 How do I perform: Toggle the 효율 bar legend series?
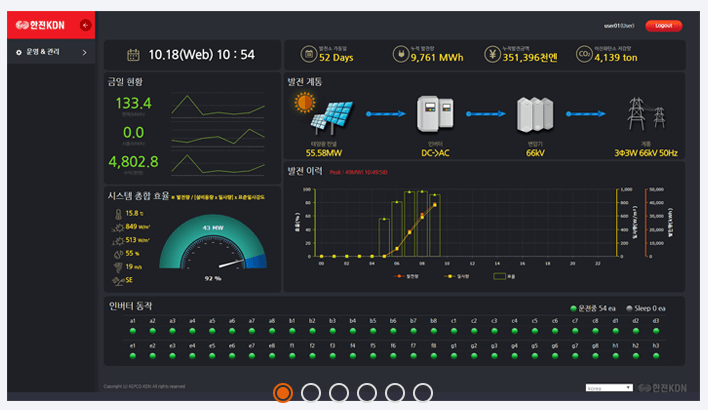coord(504,276)
